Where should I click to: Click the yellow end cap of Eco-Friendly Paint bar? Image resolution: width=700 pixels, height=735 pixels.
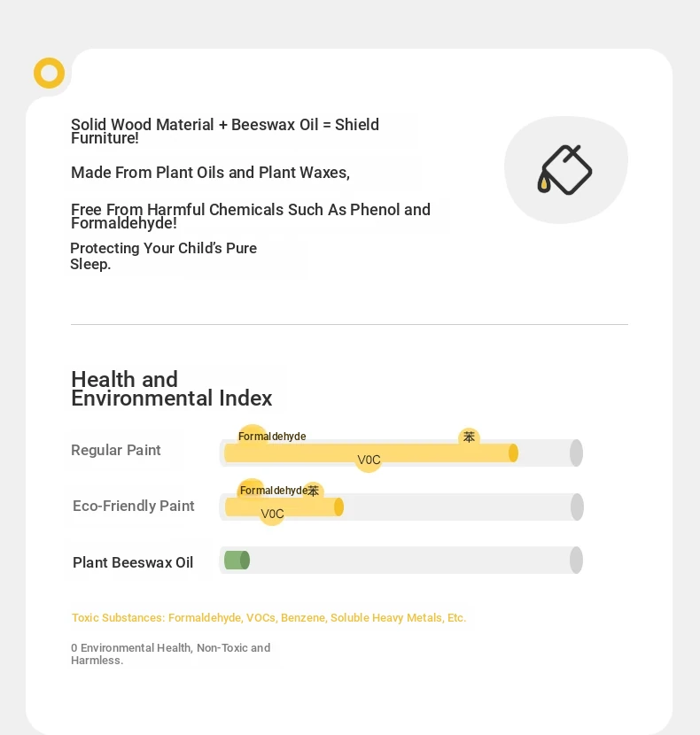pyautogui.click(x=338, y=507)
